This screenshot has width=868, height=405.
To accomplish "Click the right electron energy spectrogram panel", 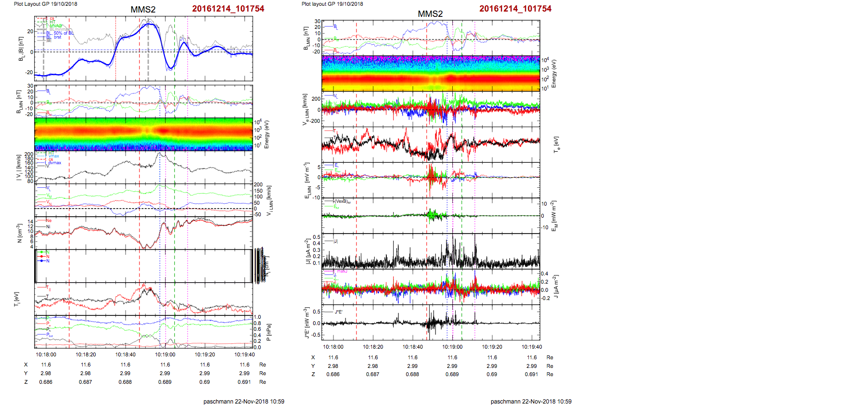I will 431,73.
